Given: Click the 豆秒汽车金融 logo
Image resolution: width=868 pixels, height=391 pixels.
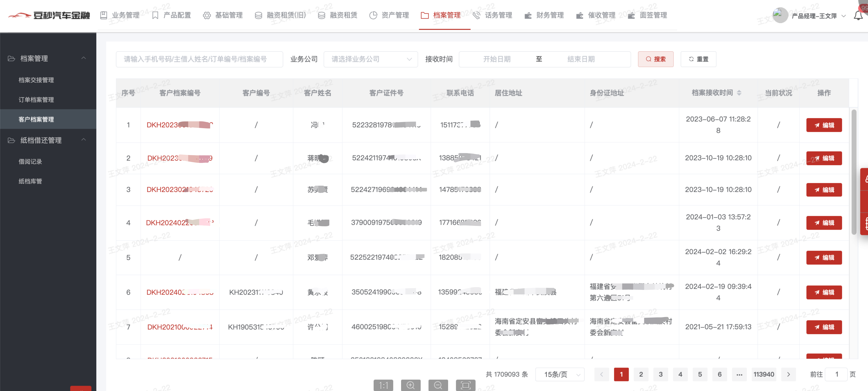Looking at the screenshot, I should [49, 15].
